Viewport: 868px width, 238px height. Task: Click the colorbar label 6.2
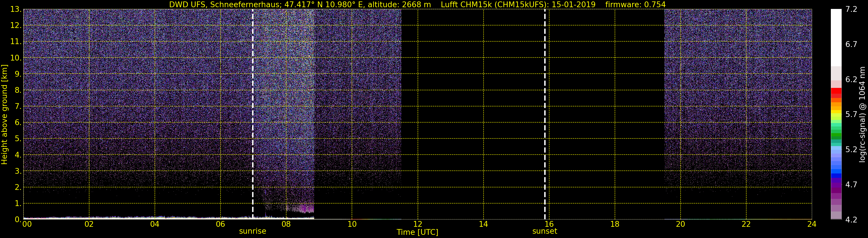pyautogui.click(x=851, y=79)
